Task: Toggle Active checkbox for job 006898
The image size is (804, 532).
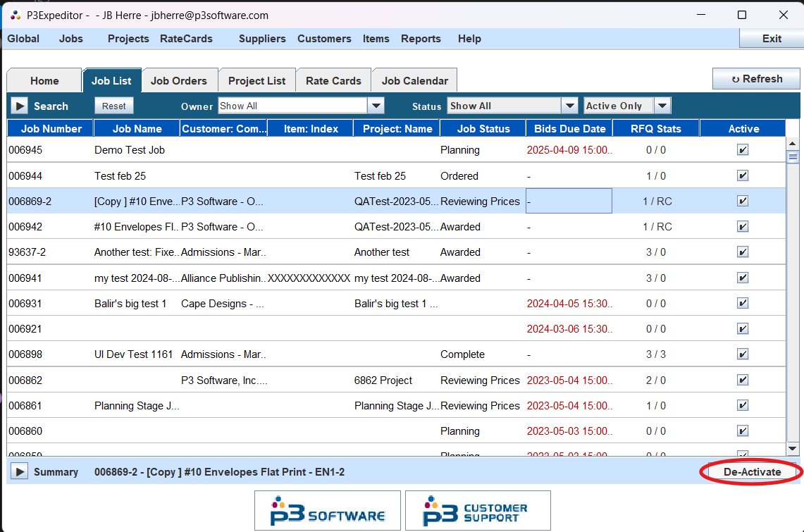Action: pos(743,354)
